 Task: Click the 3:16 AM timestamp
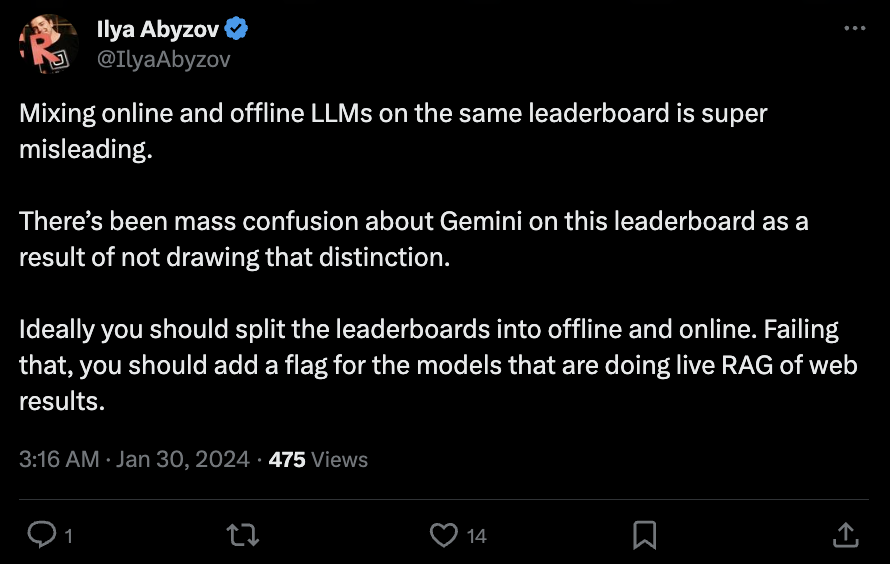tap(59, 460)
